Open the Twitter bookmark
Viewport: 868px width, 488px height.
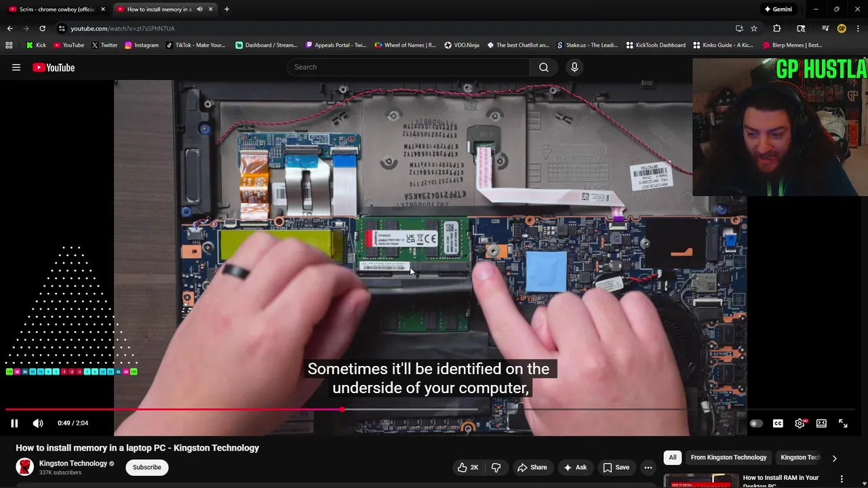point(104,45)
